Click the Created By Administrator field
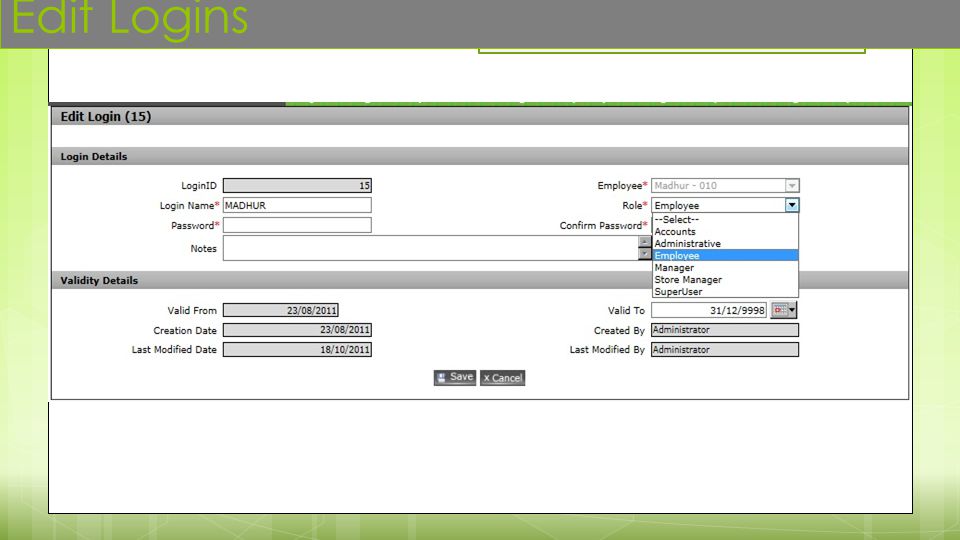Screen dimensions: 960x540 coord(725,330)
